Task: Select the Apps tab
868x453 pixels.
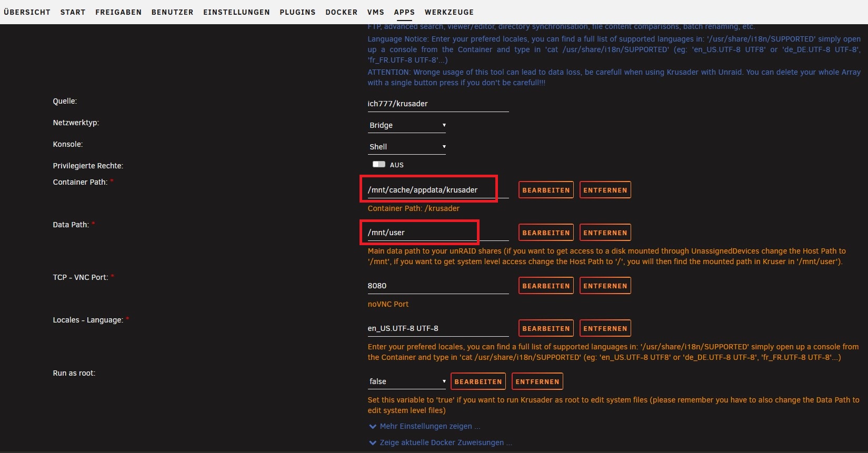Action: 404,12
